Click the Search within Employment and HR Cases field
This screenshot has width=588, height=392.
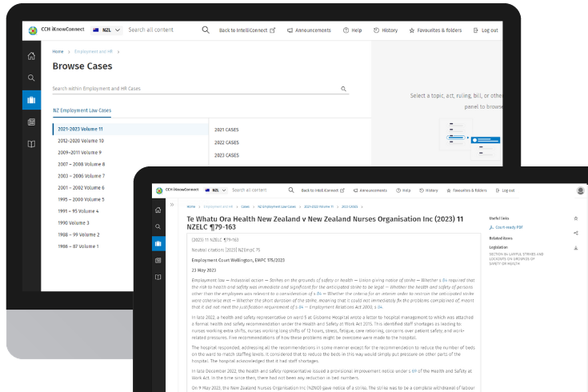point(192,89)
